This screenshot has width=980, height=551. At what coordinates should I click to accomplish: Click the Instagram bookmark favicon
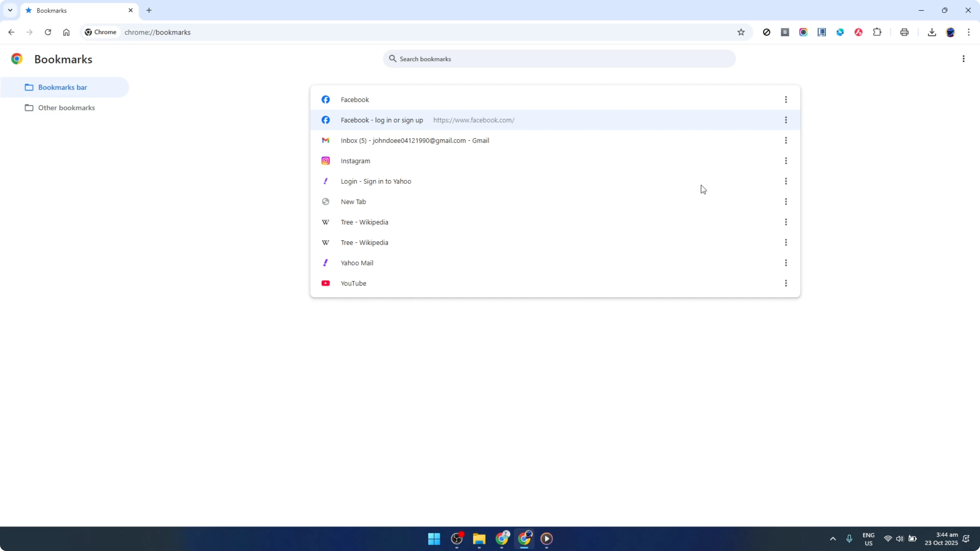[326, 161]
